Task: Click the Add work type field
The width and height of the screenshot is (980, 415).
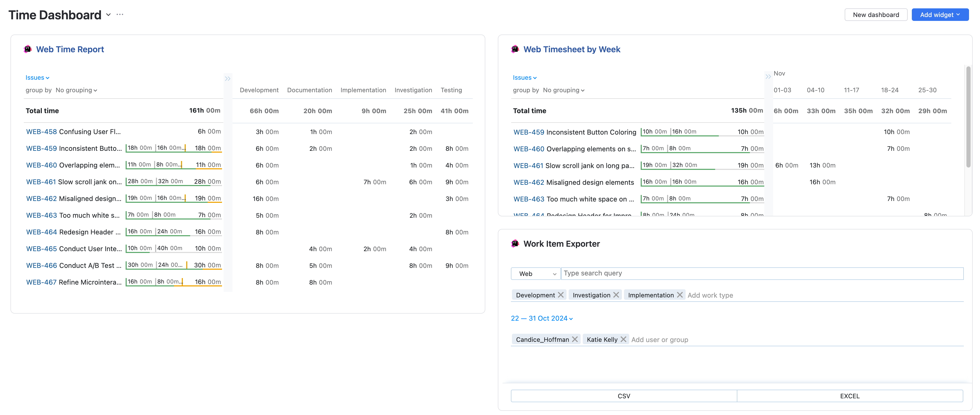Action: coord(710,296)
